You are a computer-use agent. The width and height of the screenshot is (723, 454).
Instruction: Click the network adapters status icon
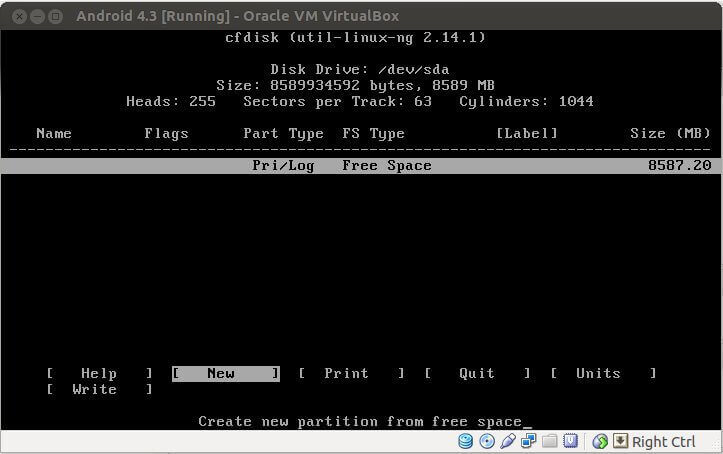(528, 441)
